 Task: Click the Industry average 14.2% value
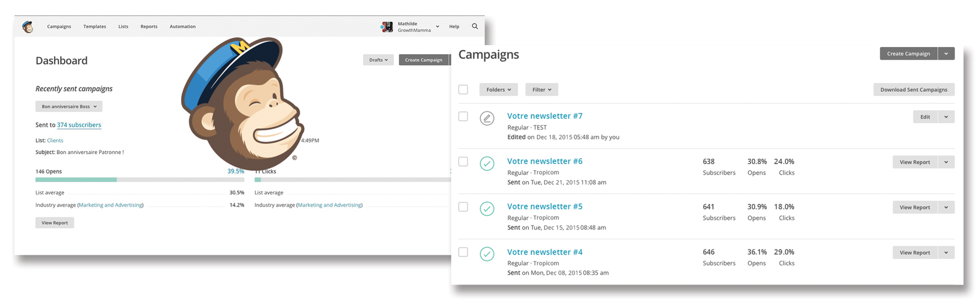[x=237, y=205]
